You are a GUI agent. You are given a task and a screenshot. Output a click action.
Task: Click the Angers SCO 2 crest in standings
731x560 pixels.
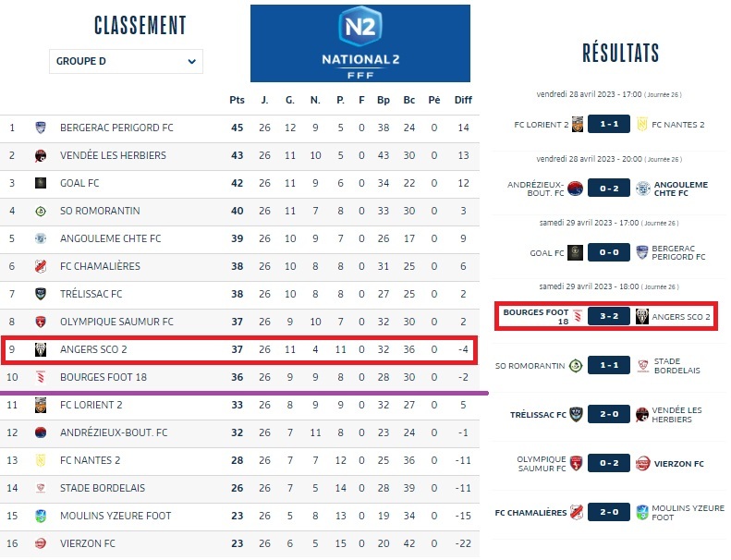(x=41, y=349)
